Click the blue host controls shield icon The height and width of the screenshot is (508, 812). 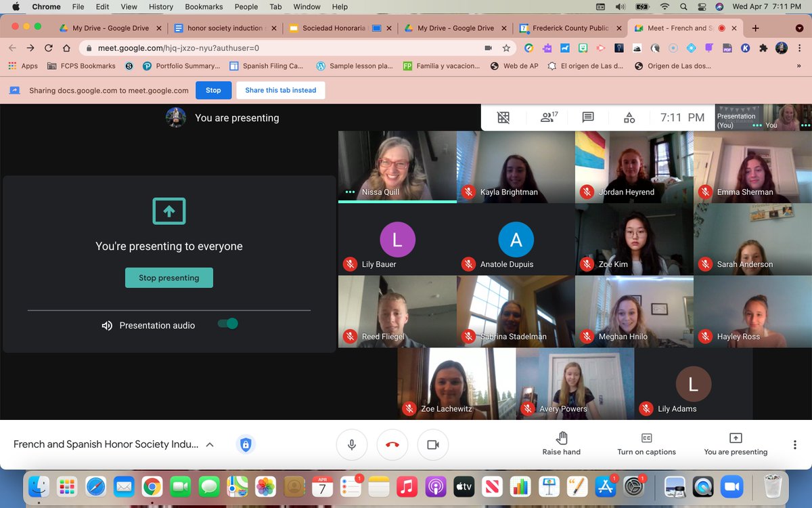pos(245,445)
